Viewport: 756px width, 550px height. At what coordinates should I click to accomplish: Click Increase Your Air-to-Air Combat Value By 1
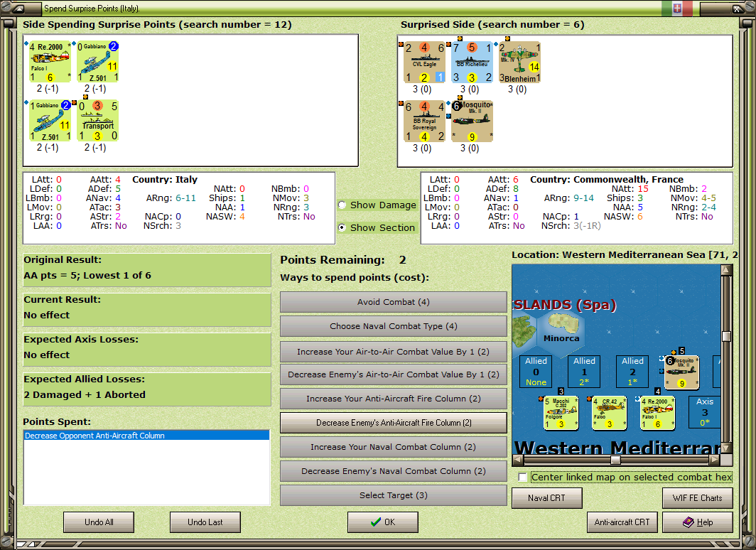393,352
